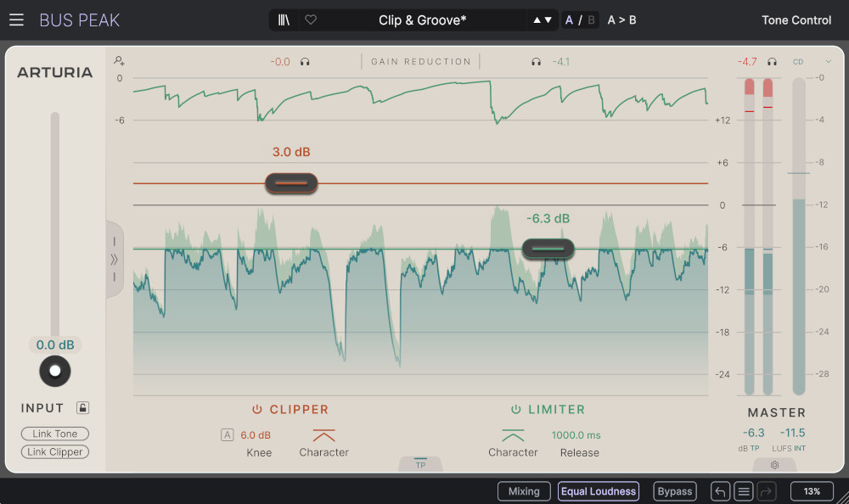The width and height of the screenshot is (849, 504).
Task: Open the history list icon
Action: pos(743,491)
